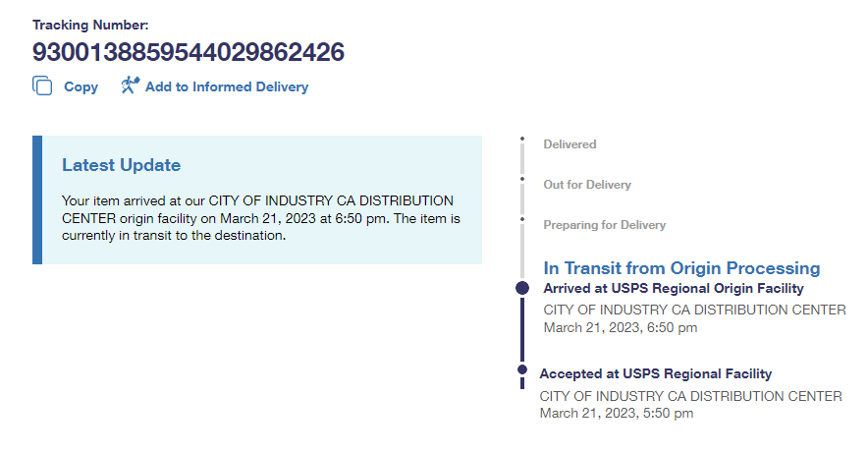Click the Out for Delivery label
This screenshot has height=453, width=868.
click(x=587, y=185)
